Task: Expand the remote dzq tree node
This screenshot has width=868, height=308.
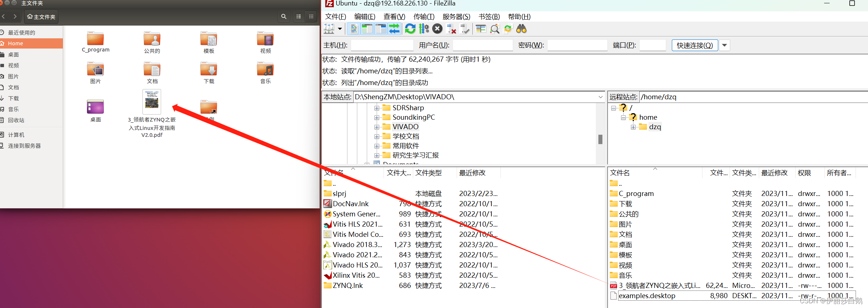Action: (x=633, y=127)
